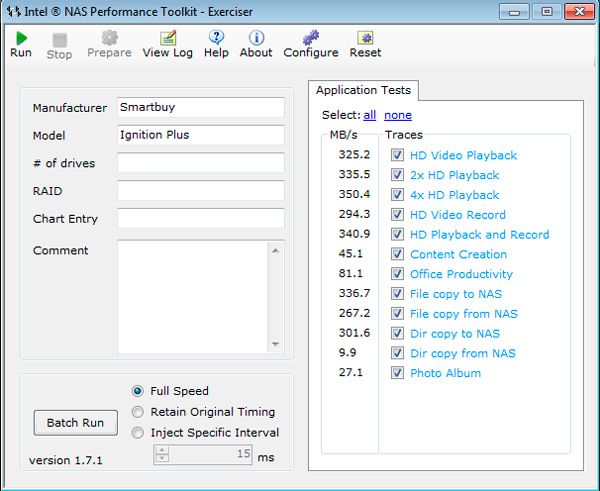600x491 pixels.
Task: Click the 'all' select link
Action: [x=370, y=115]
